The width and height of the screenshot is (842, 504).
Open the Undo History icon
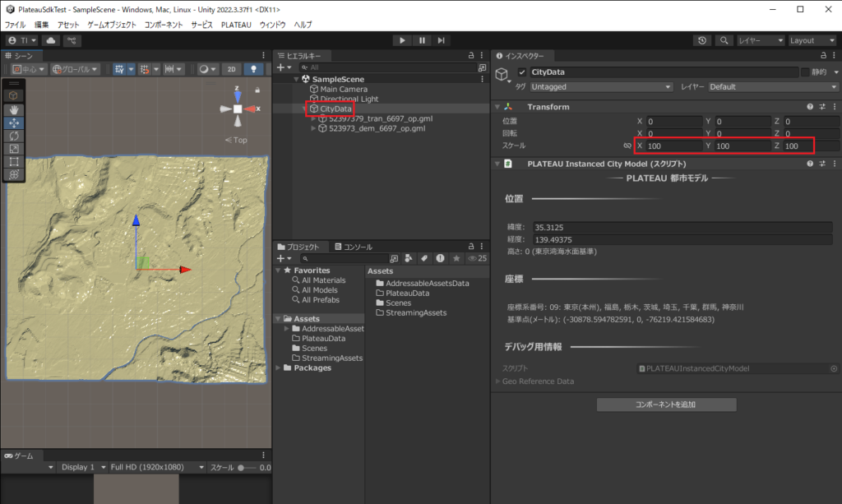point(702,40)
